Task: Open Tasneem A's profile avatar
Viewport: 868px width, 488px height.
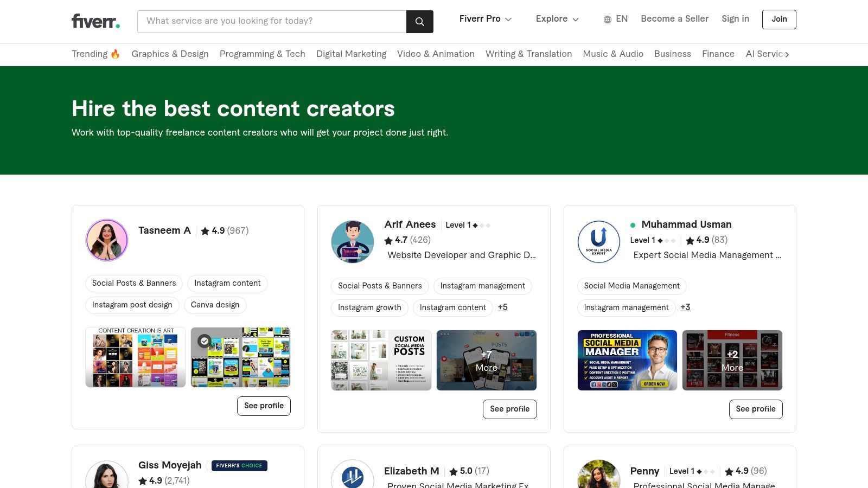Action: 107,240
